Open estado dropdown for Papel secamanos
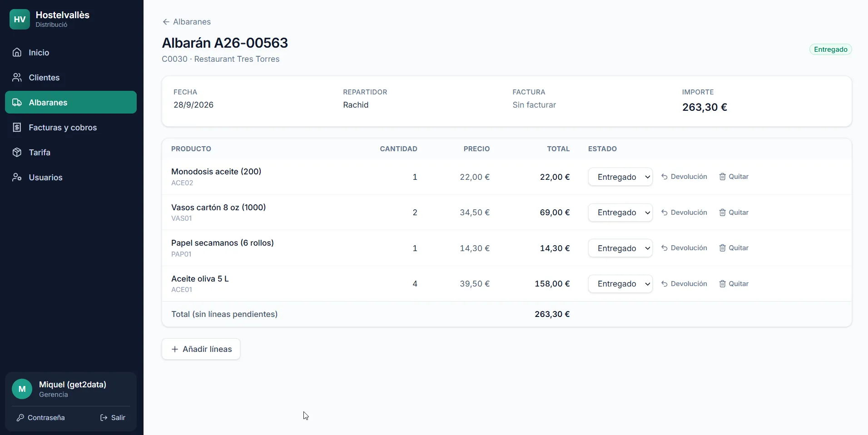The image size is (868, 435). click(x=620, y=248)
